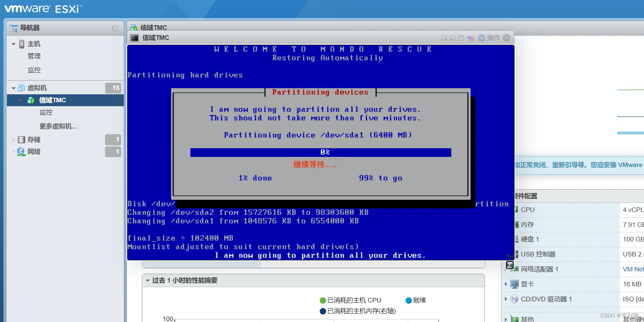Screen dimensions: 644x322
Task: Toggle the 已消耗的主机 CPU legend entry
Action: (x=350, y=301)
